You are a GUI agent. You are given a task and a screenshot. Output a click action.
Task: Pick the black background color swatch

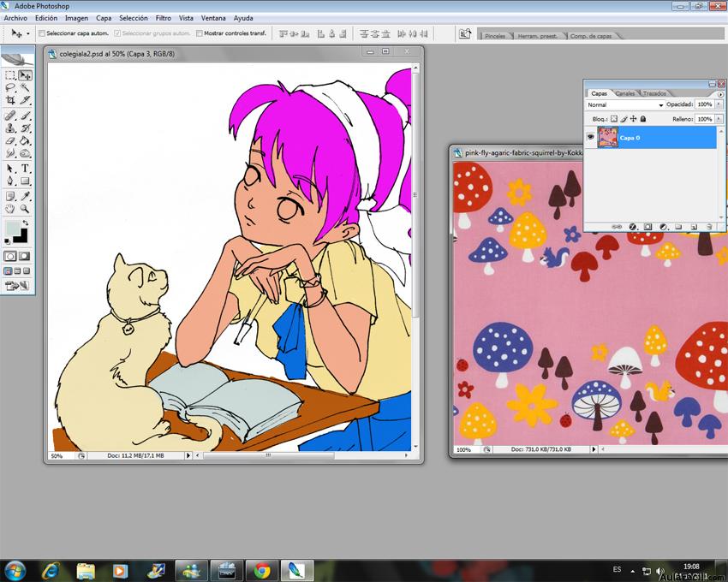[22, 237]
